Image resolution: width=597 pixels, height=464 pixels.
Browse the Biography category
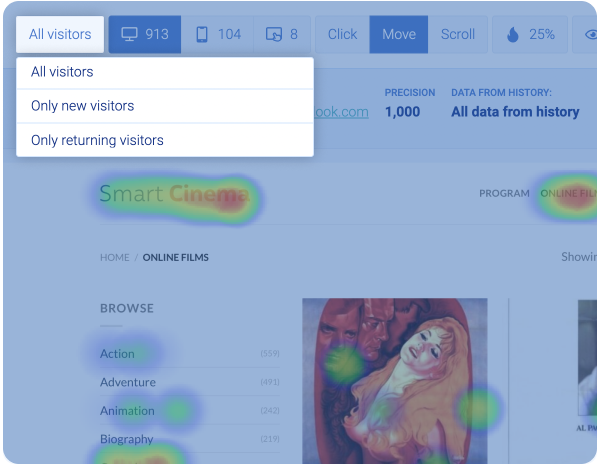pyautogui.click(x=126, y=439)
